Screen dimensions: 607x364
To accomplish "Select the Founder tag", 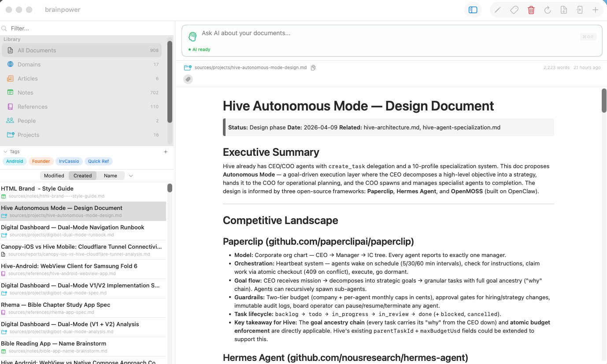I will 41,161.
